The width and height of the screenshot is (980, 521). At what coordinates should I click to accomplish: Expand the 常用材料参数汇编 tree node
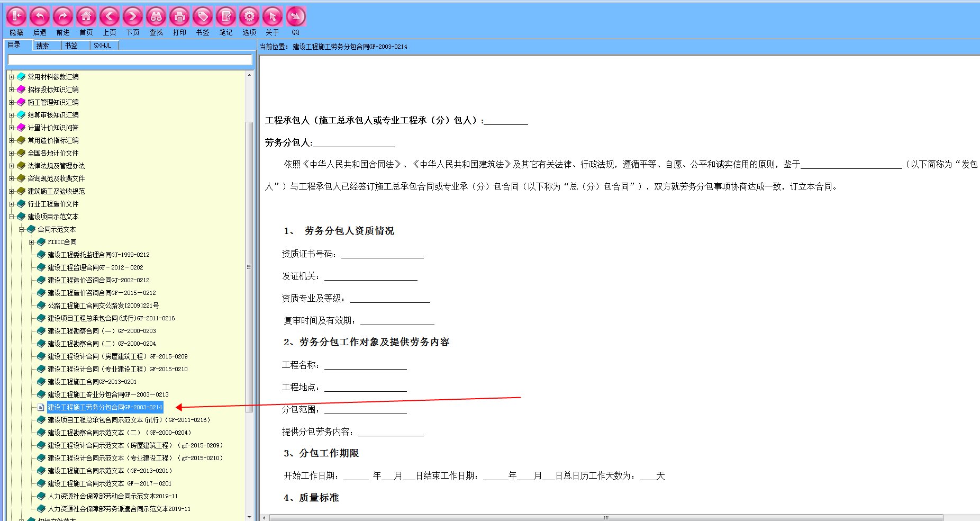(x=11, y=77)
